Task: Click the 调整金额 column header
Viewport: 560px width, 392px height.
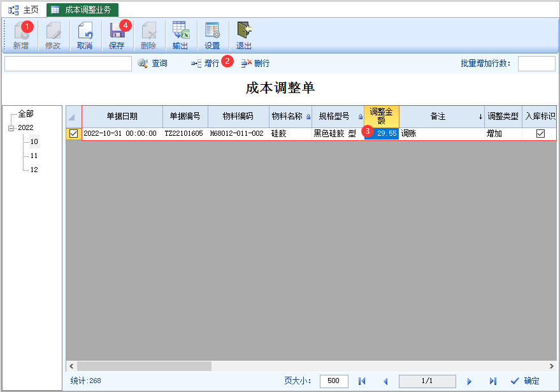Action: (382, 117)
